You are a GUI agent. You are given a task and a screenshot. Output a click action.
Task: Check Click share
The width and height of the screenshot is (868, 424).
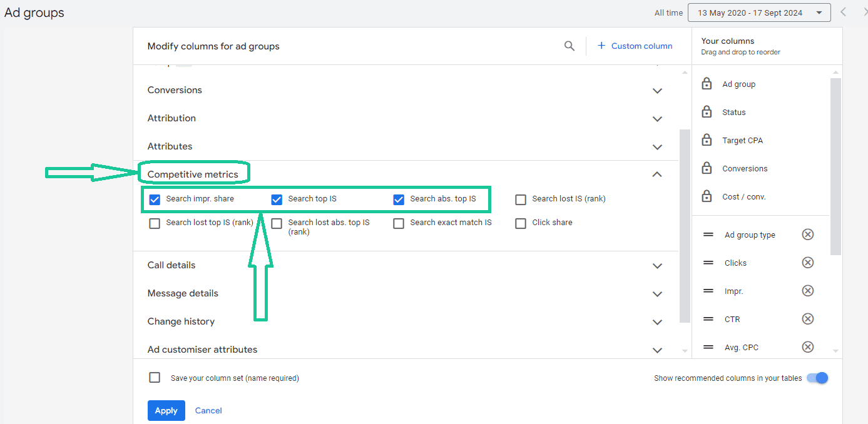tap(521, 223)
